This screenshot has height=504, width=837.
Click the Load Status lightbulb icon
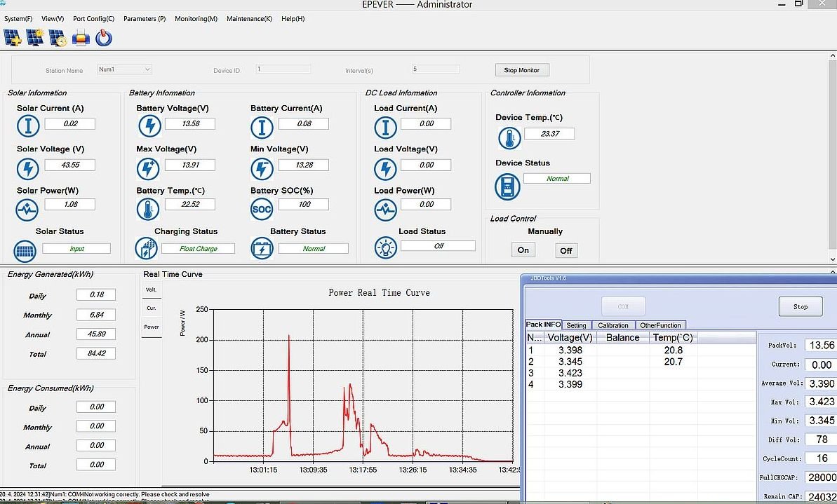pos(385,249)
